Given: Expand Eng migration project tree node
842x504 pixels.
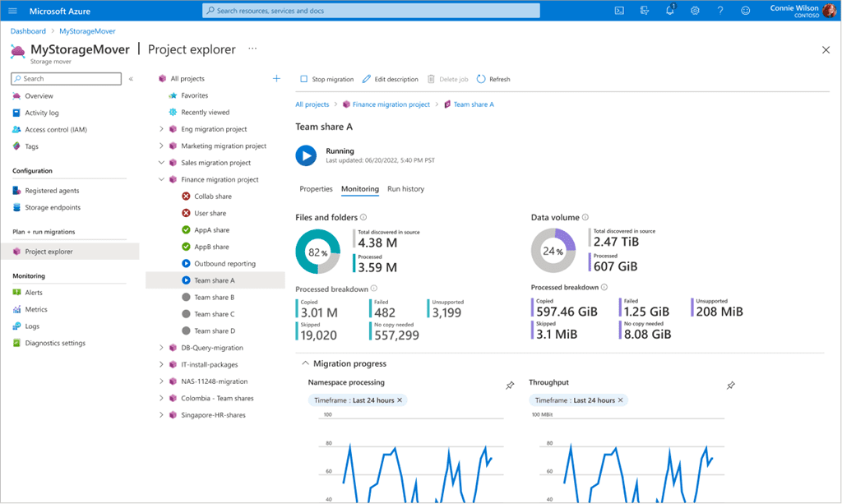Looking at the screenshot, I should click(161, 129).
